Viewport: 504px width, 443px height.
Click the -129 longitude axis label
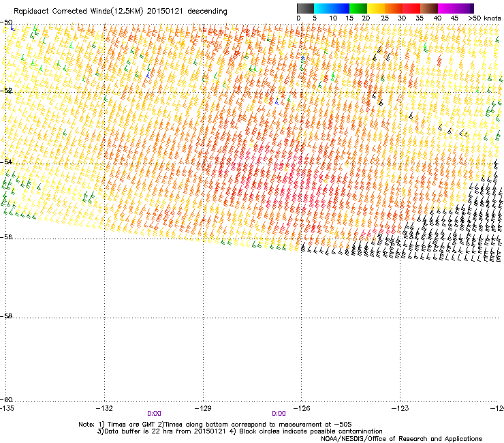click(203, 408)
